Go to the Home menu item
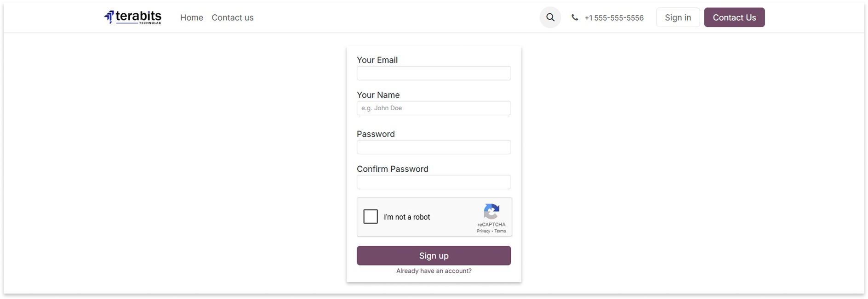 [192, 17]
